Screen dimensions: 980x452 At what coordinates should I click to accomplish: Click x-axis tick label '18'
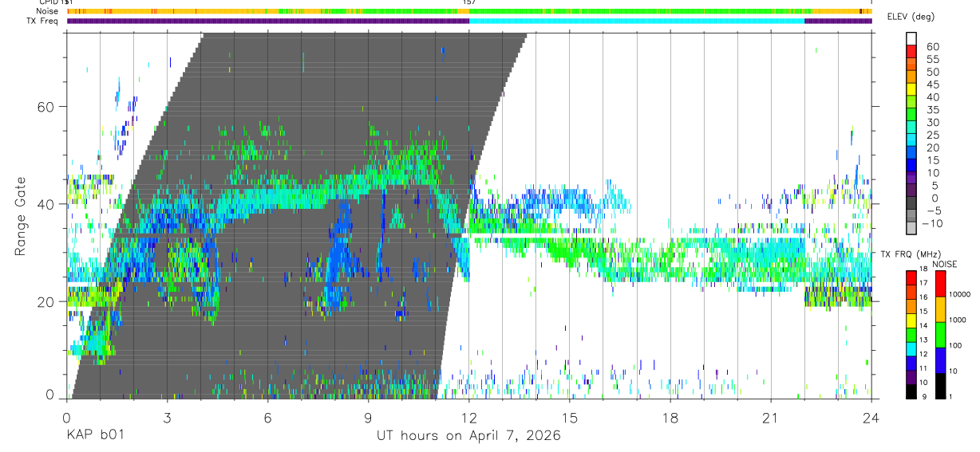point(670,419)
